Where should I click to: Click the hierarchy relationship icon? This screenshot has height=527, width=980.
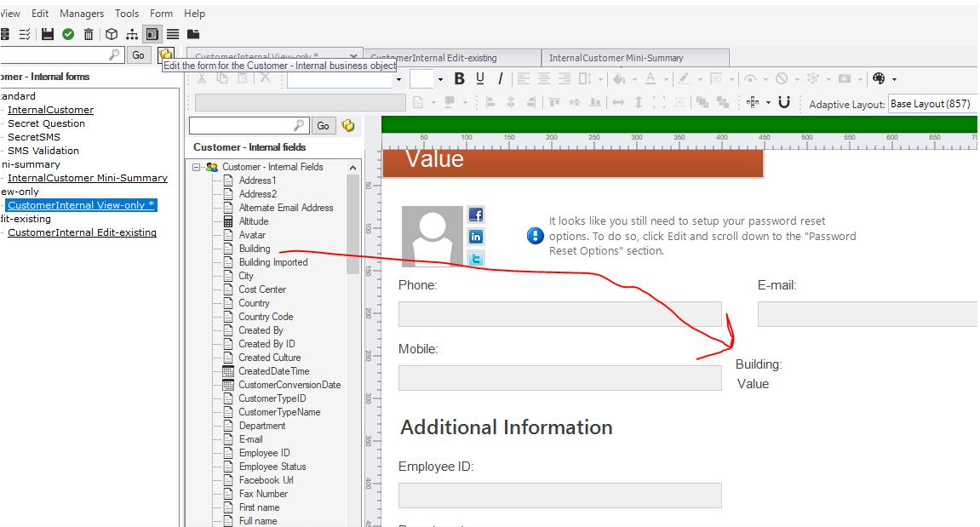(x=131, y=34)
